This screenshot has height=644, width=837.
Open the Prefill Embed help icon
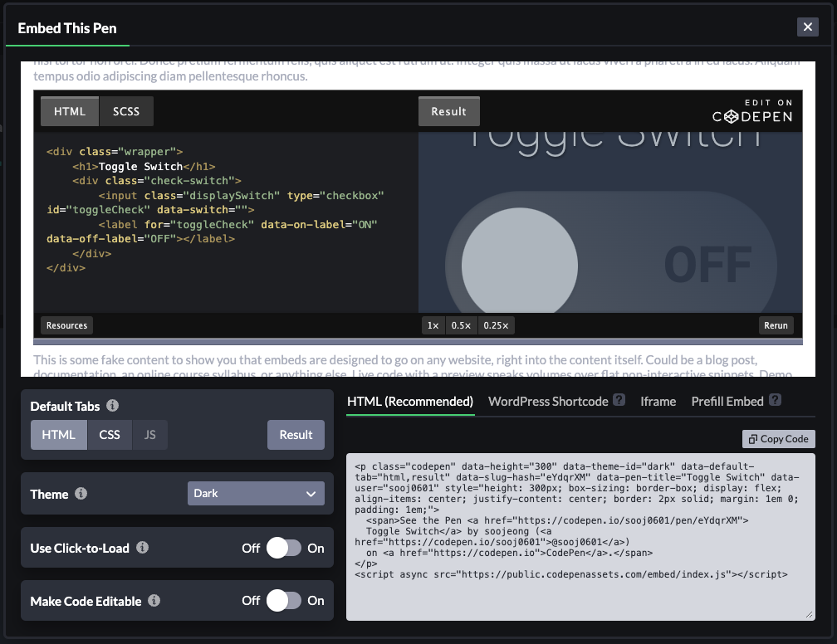click(x=775, y=400)
